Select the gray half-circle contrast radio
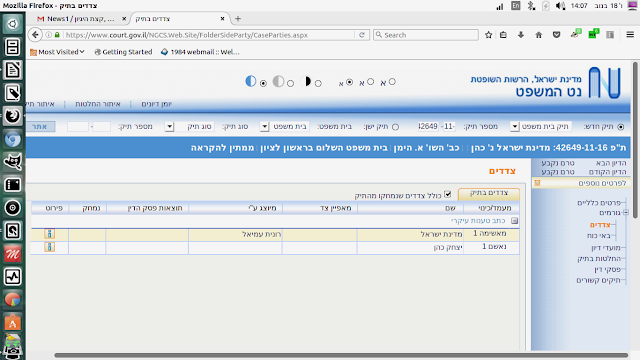Viewport: 640px width, 360px height. pos(290,83)
